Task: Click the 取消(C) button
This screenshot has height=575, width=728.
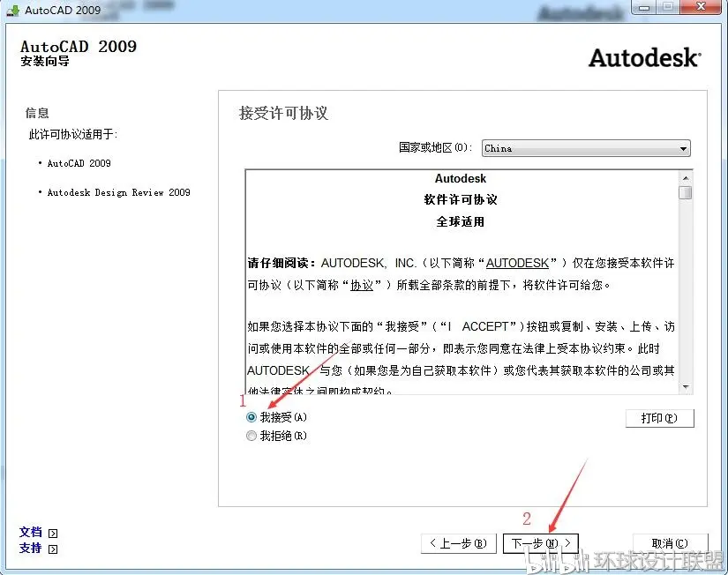Action: (x=670, y=543)
